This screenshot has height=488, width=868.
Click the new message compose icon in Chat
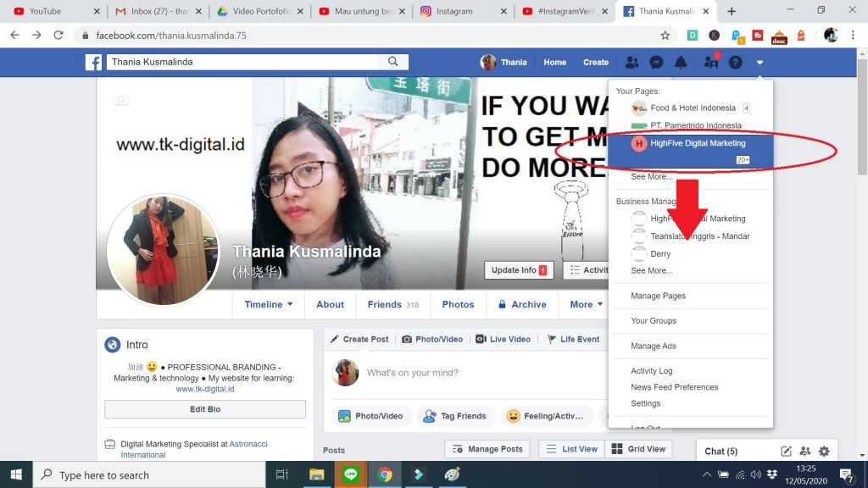pos(786,451)
